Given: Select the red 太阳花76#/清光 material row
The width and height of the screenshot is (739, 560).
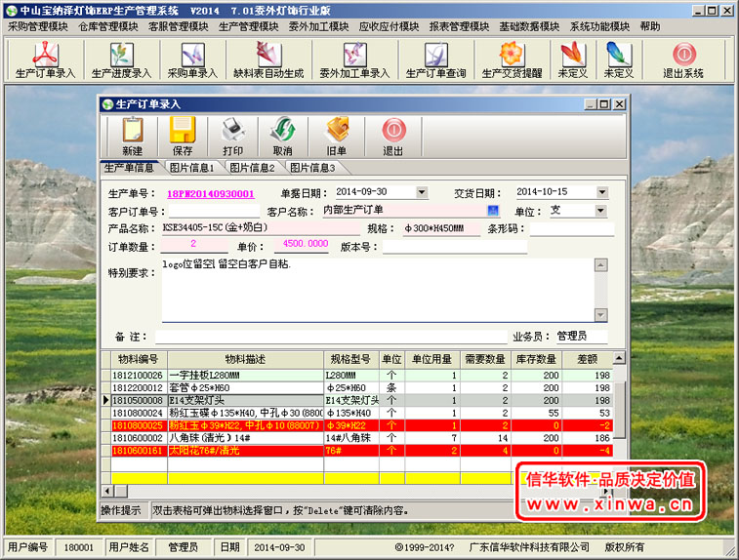Looking at the screenshot, I should tap(244, 452).
